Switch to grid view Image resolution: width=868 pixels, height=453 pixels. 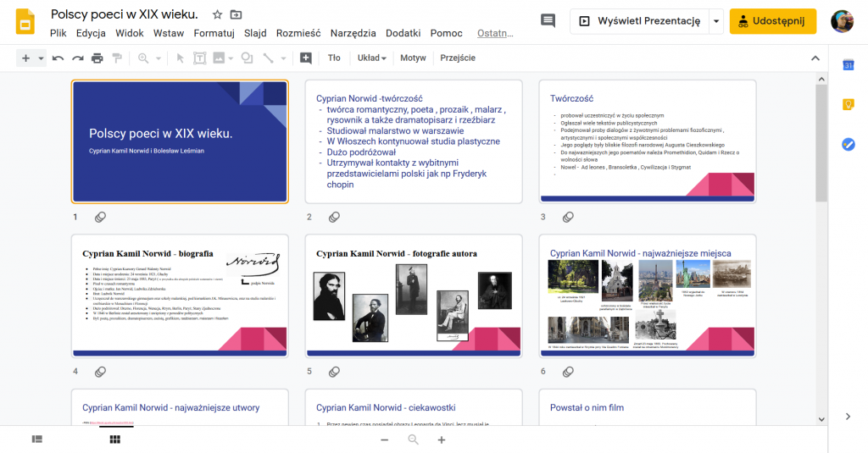coord(115,439)
